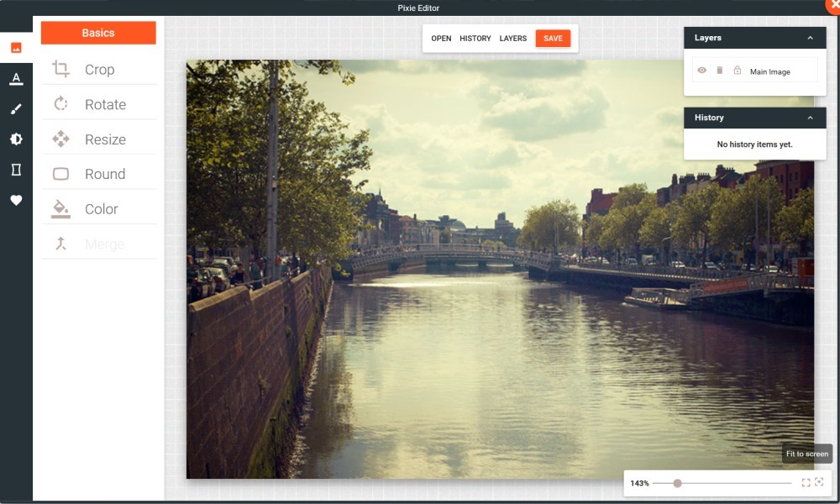The height and width of the screenshot is (504, 840).
Task: Click HISTORY in the top toolbar
Action: [x=475, y=39]
